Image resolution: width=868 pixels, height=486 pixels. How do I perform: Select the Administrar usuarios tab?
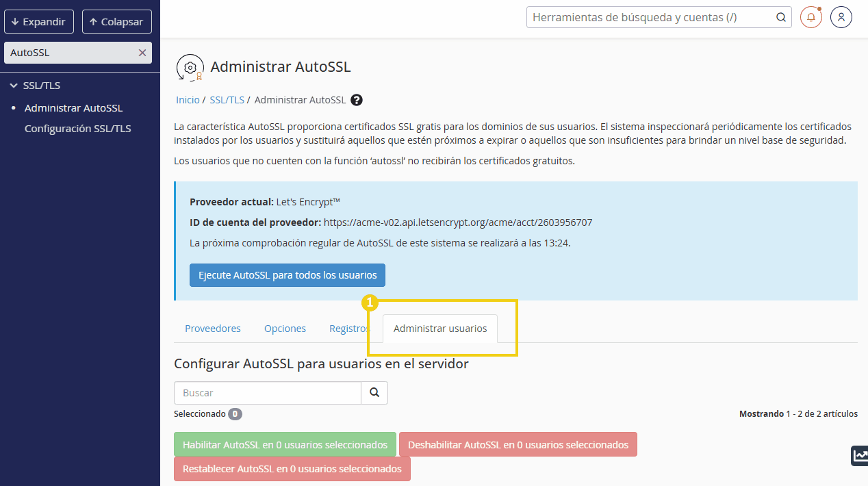click(x=440, y=329)
